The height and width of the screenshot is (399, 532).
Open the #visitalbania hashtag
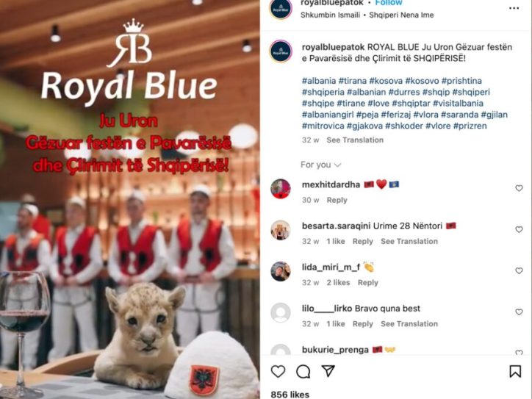pos(458,103)
